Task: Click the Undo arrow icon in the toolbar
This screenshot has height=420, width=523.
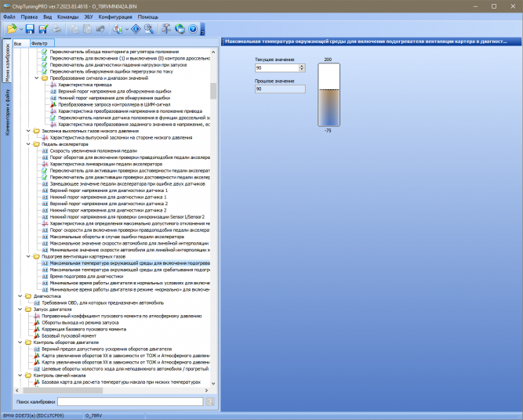Action: coord(100,29)
